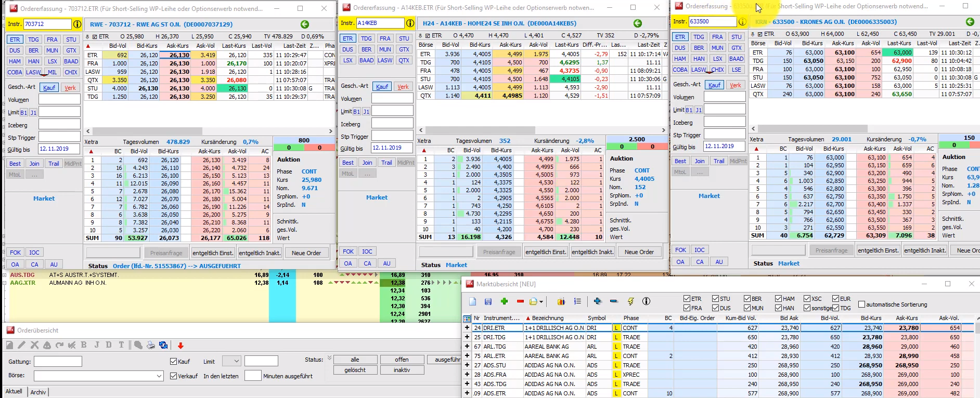Image resolution: width=980 pixels, height=398 pixels.
Task: Toggle the XSC exchange checkbox
Action: click(x=807, y=299)
